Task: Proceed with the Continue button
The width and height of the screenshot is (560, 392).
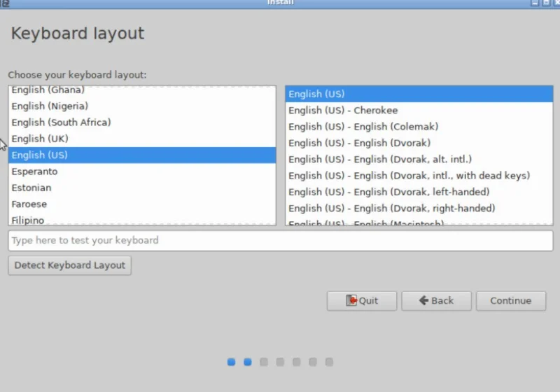Action: pyautogui.click(x=511, y=300)
